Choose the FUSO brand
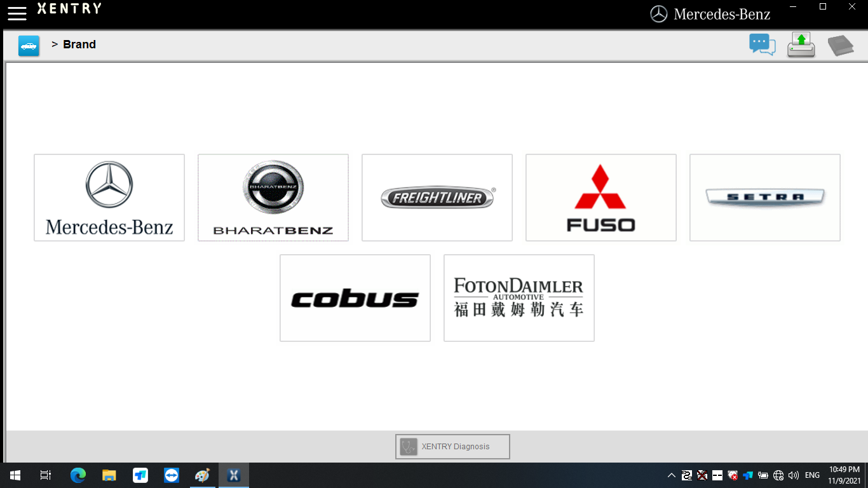 [x=600, y=198]
